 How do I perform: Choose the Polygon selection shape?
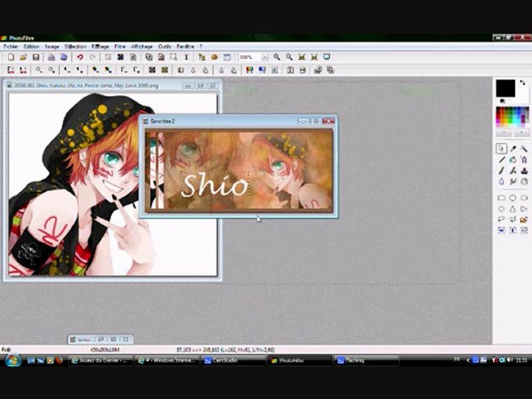tap(513, 219)
